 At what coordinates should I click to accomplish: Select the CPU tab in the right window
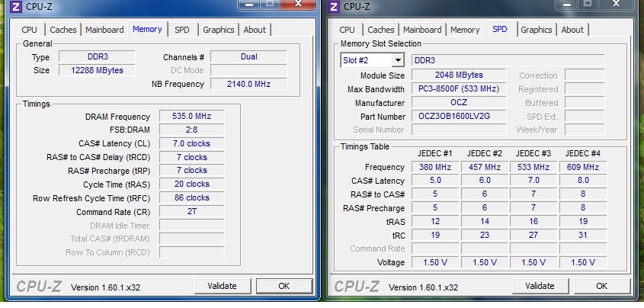coord(347,30)
